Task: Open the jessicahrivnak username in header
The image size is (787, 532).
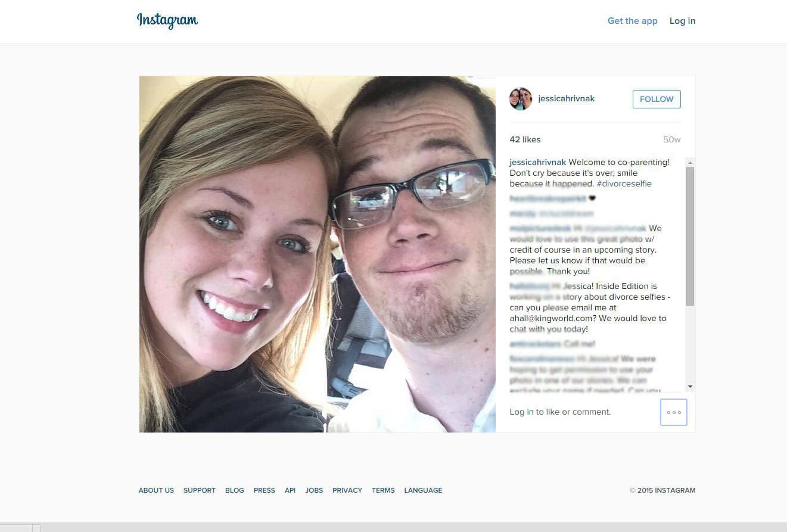Action: click(566, 99)
